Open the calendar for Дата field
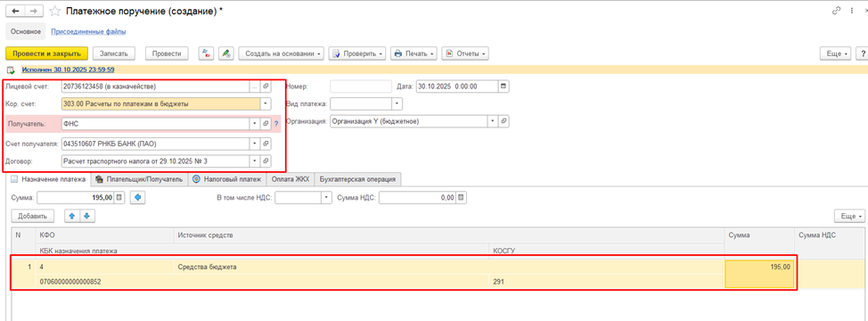The width and height of the screenshot is (868, 321). point(504,86)
